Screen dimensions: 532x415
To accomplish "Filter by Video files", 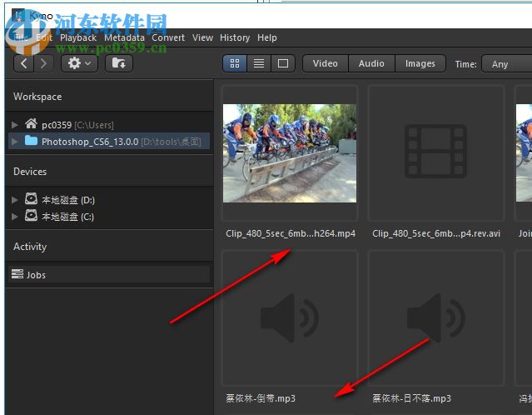I will (x=326, y=63).
